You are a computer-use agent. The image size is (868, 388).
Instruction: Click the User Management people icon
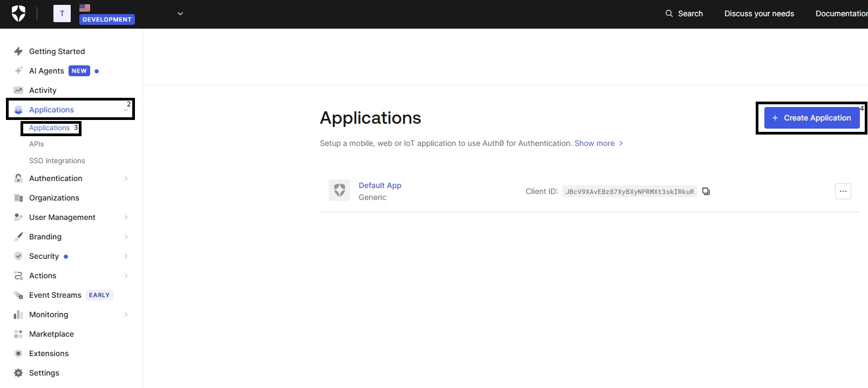click(x=18, y=217)
